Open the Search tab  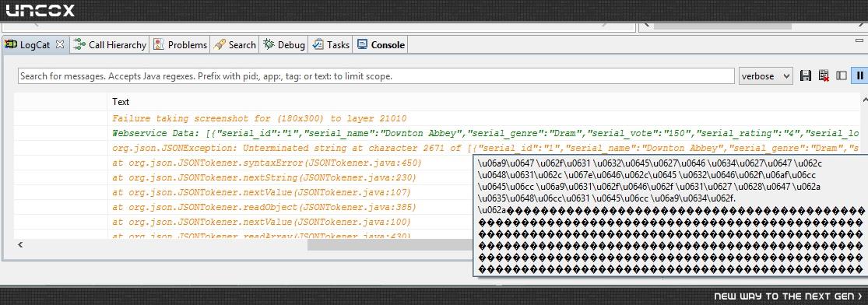click(235, 45)
